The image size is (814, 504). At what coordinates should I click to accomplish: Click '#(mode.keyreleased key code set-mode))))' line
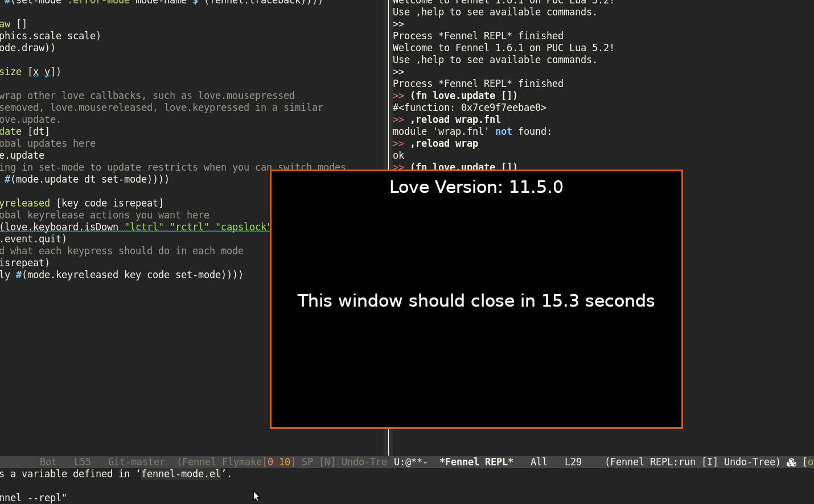pyautogui.click(x=129, y=275)
